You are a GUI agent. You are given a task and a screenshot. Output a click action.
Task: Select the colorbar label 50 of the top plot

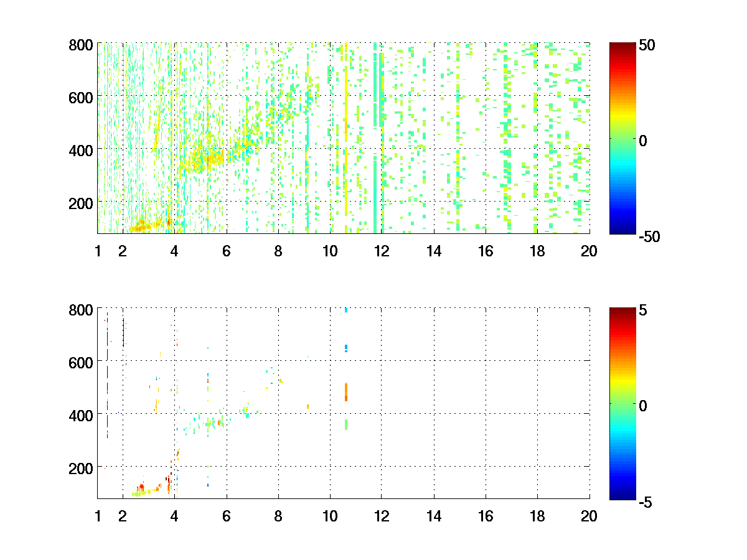[648, 45]
